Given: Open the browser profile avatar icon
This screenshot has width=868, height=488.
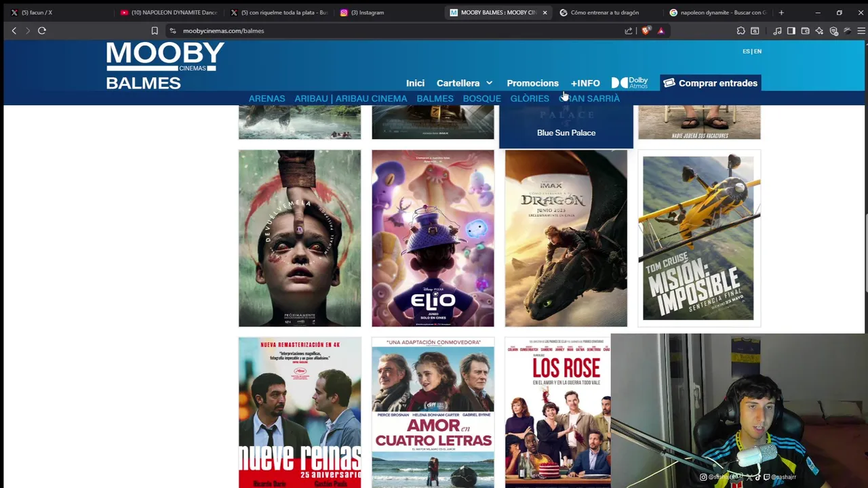Looking at the screenshot, I should pos(848,30).
